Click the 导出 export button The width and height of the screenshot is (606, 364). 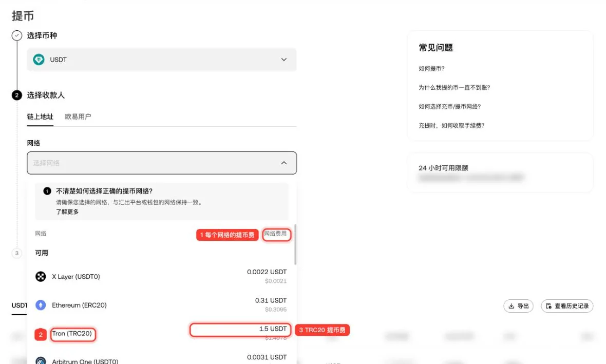pos(518,305)
